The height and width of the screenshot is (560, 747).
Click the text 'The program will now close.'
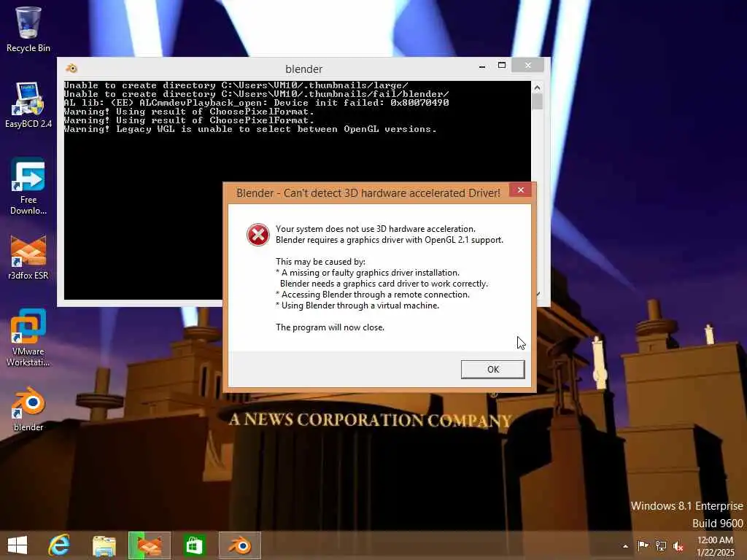330,327
